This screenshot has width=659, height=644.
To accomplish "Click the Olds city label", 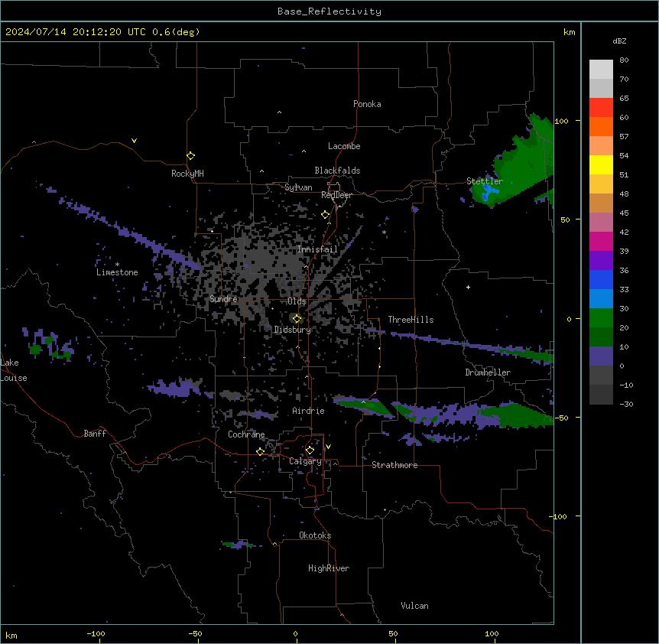I will click(x=297, y=301).
